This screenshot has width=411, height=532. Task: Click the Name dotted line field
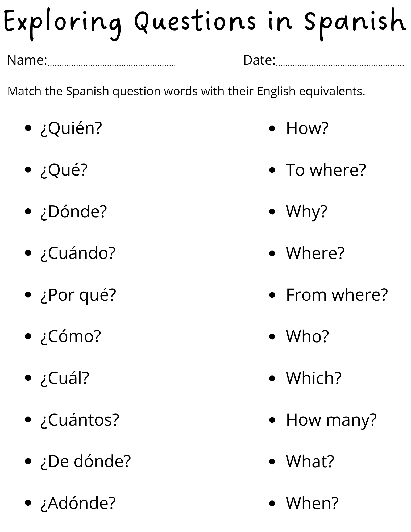click(112, 64)
